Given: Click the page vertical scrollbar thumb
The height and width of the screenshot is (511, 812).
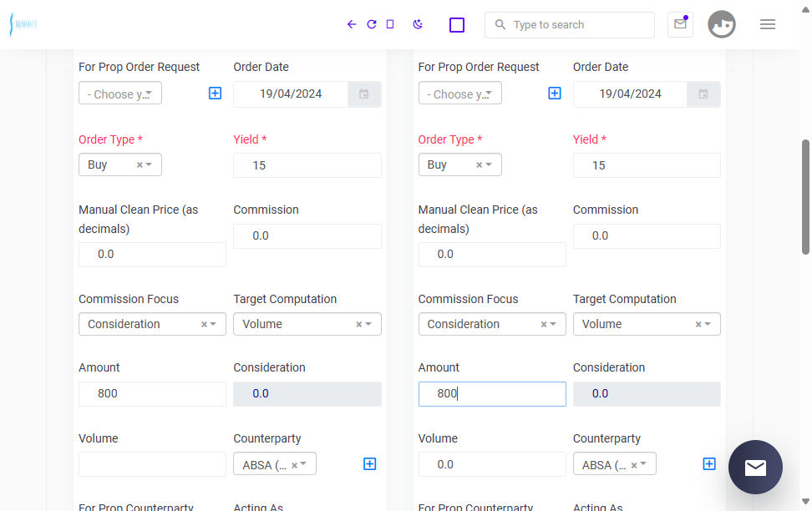Looking at the screenshot, I should [805, 197].
